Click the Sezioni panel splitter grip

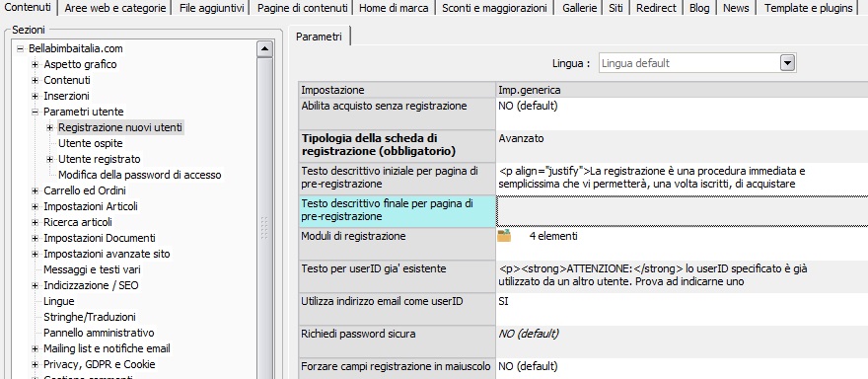[263, 228]
